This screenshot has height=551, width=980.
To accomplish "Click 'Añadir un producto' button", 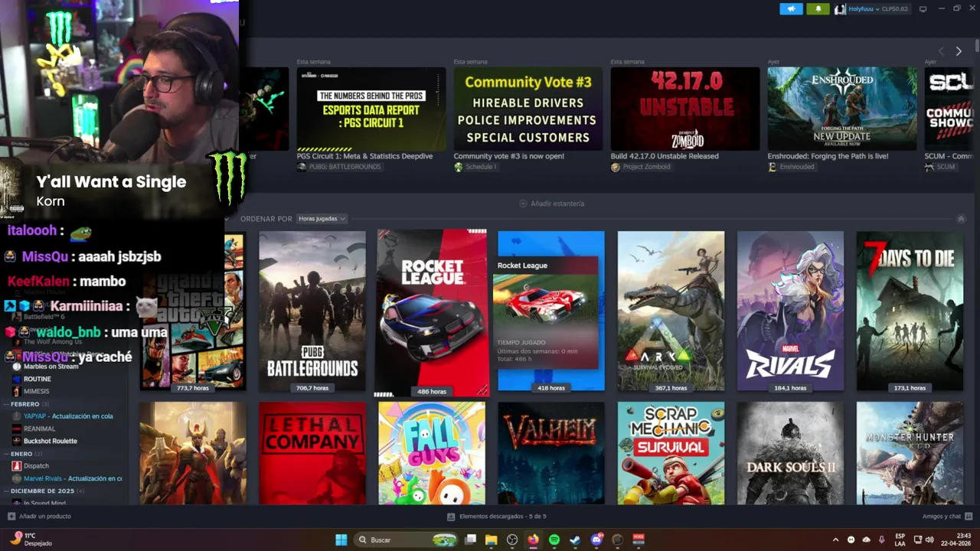I will pyautogui.click(x=39, y=517).
